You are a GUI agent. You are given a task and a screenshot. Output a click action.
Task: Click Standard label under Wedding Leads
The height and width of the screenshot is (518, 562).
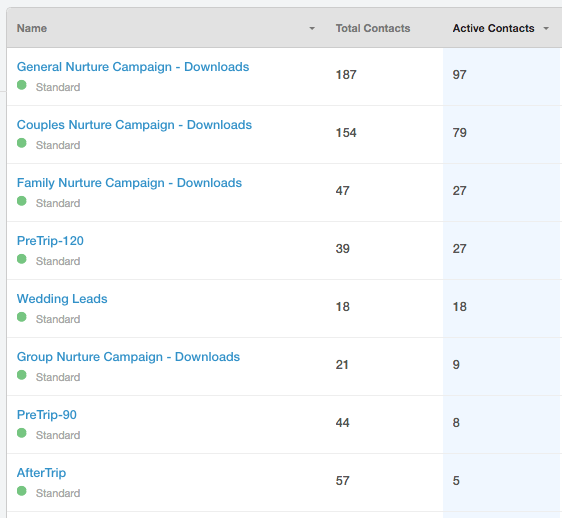click(x=58, y=319)
